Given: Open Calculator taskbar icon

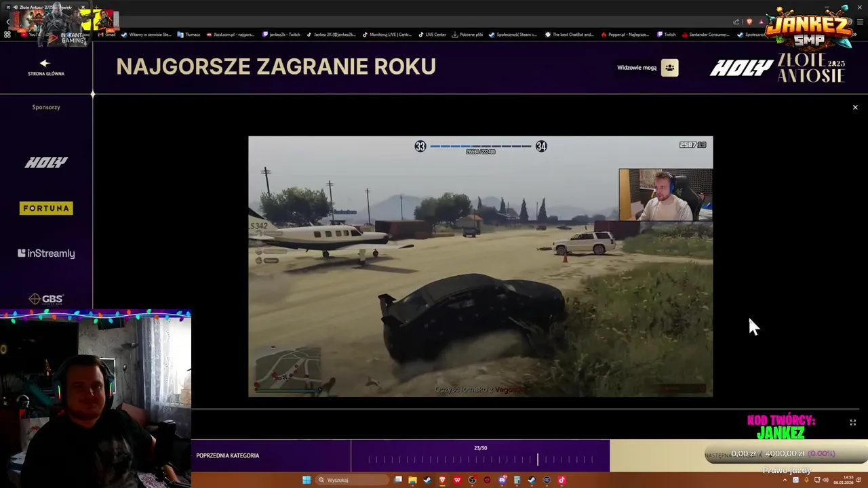Looking at the screenshot, I should [x=517, y=480].
